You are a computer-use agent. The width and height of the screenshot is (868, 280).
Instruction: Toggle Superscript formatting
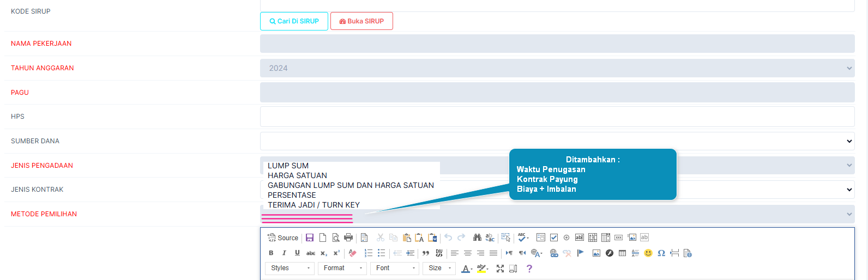(x=336, y=253)
